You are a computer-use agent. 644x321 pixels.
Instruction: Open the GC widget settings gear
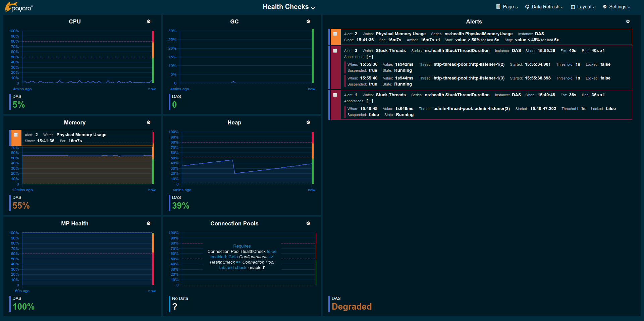tap(308, 21)
